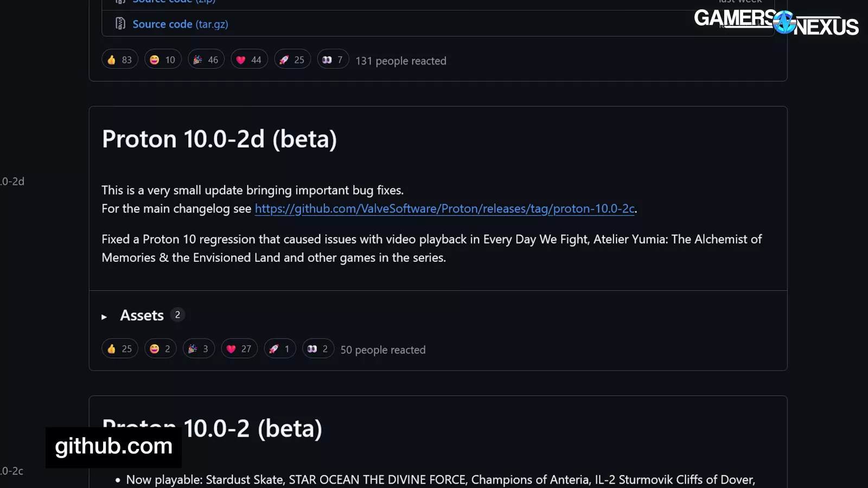Open the proton-10.0-2c changelog link
Screen dimensions: 868x488
[x=444, y=209]
